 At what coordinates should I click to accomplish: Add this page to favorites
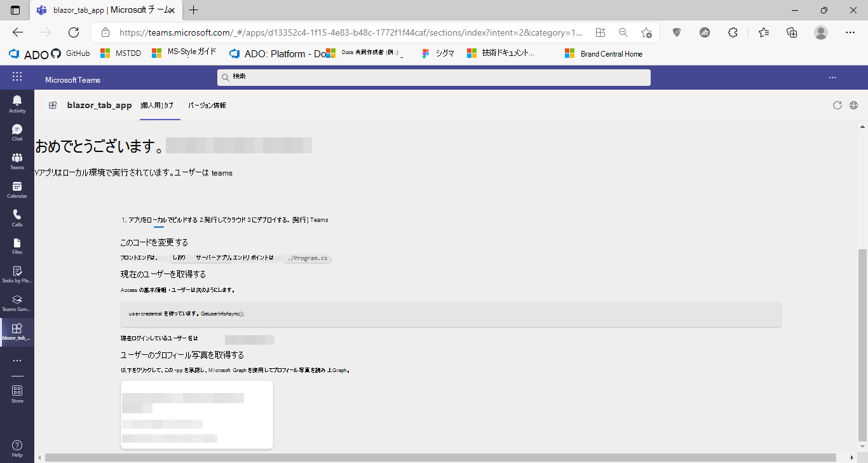coord(646,32)
